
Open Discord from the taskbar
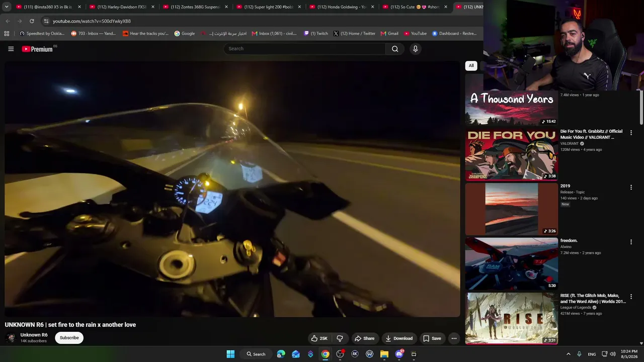tap(399, 354)
